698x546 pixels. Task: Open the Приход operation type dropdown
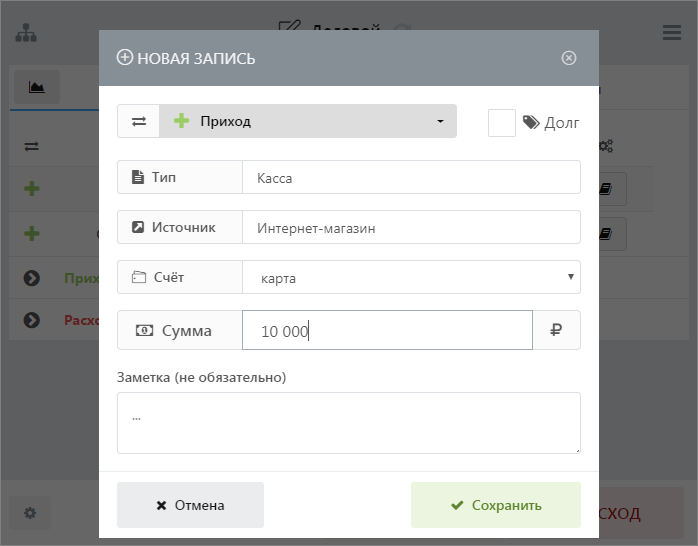pyautogui.click(x=308, y=121)
